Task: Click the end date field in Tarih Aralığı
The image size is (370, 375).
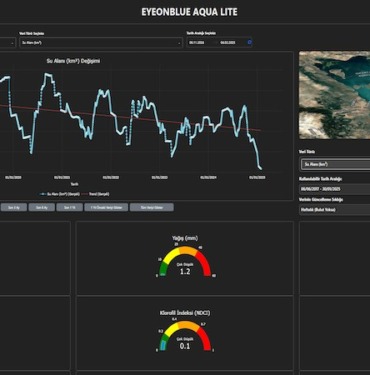Action: pyautogui.click(x=228, y=43)
